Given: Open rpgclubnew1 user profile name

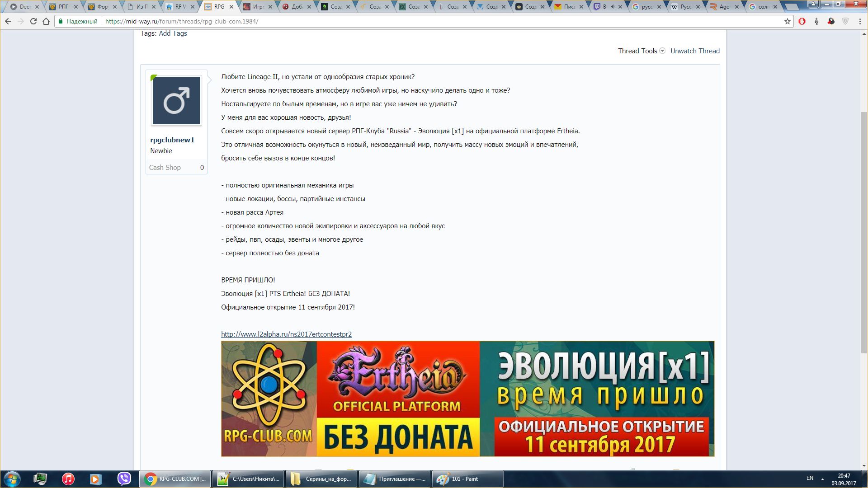Looking at the screenshot, I should (172, 140).
